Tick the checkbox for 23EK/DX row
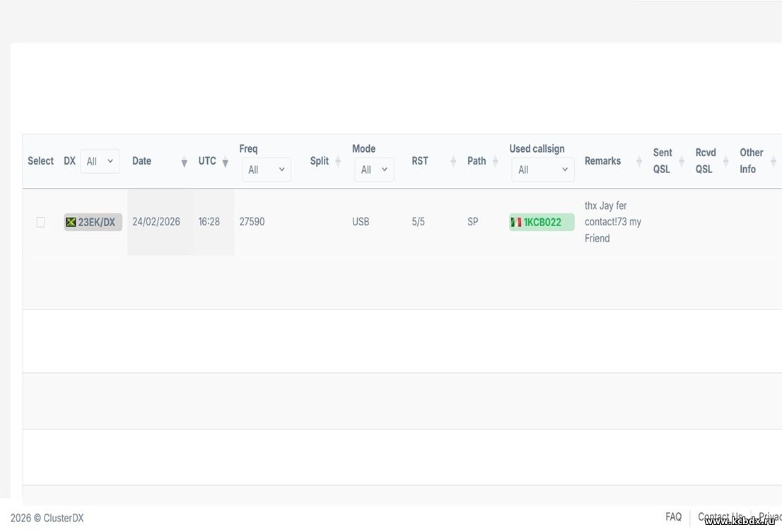The width and height of the screenshot is (782, 532). [x=40, y=222]
